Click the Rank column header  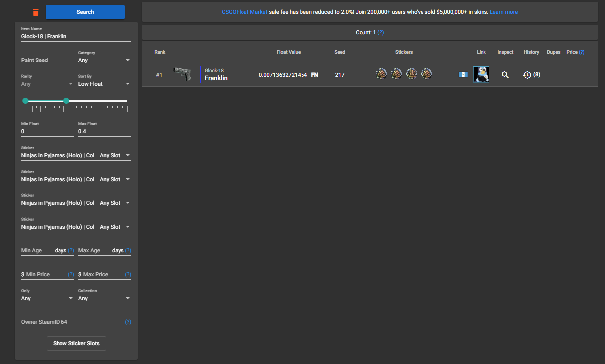tap(160, 52)
